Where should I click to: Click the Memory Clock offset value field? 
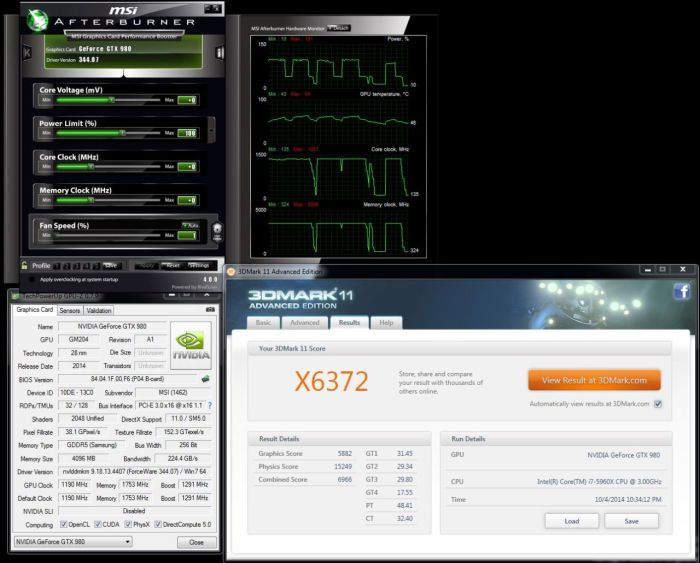tap(187, 200)
